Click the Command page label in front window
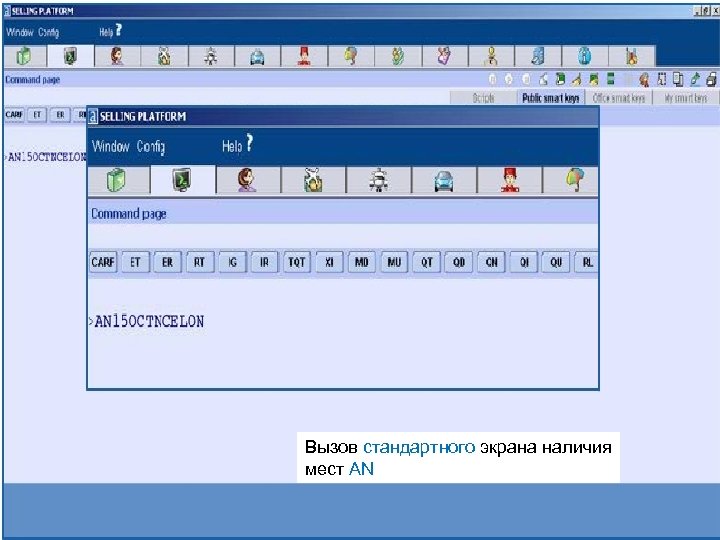Screen dimensions: 720x540 (x=129, y=214)
